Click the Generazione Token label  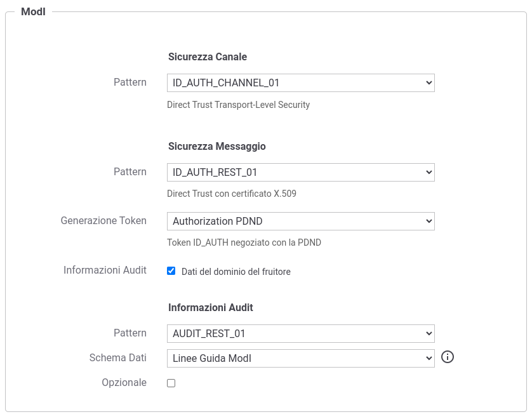103,220
